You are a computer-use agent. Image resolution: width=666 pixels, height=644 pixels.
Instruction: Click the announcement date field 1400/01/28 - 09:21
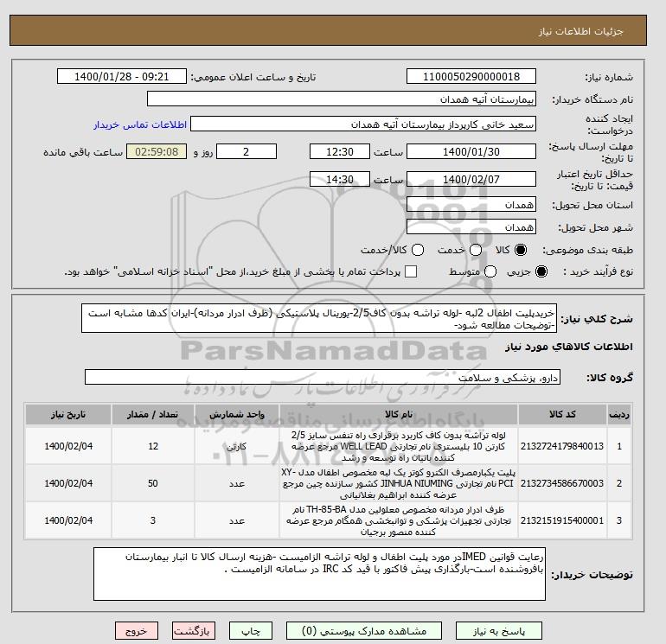click(121, 76)
